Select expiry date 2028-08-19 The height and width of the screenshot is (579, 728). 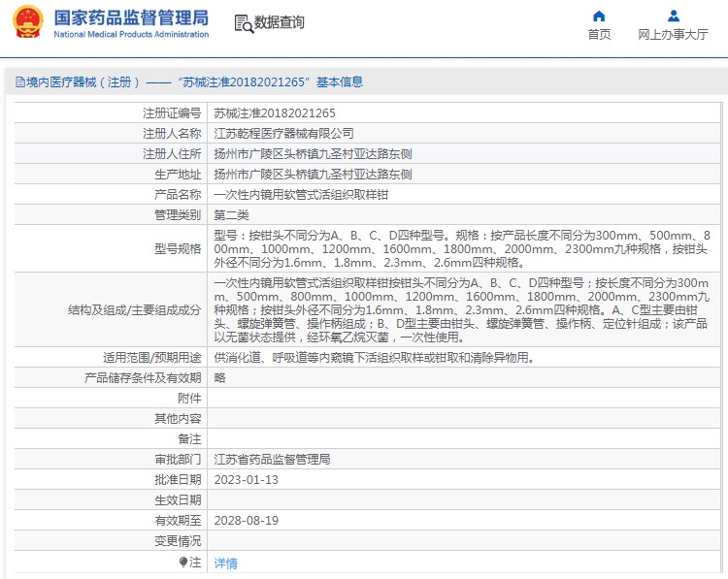[247, 521]
